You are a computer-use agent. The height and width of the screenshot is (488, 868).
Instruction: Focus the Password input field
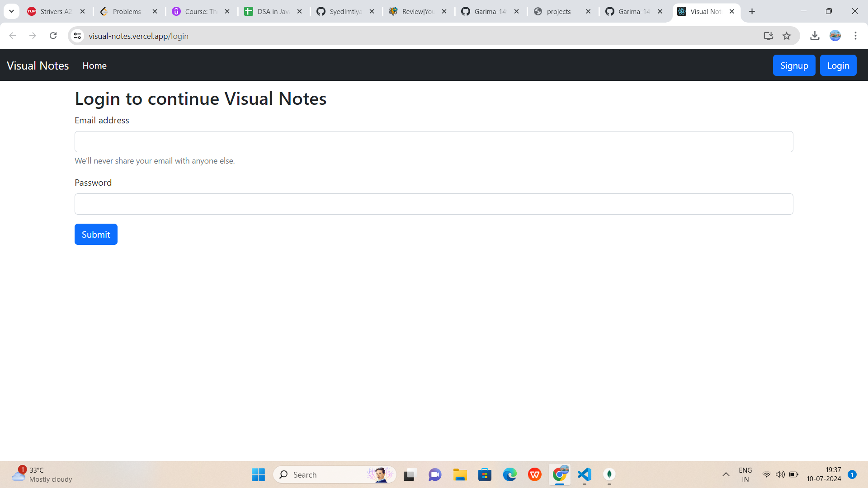pos(434,204)
